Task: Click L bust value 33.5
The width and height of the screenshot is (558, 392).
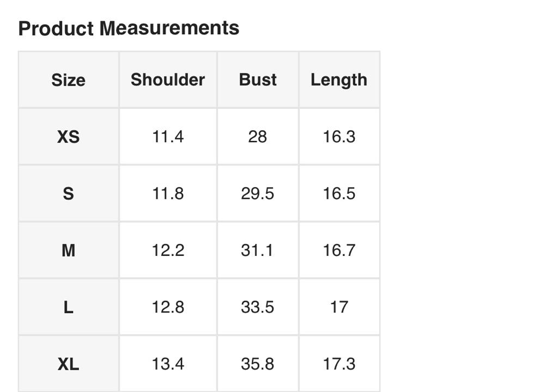Action: (x=258, y=307)
